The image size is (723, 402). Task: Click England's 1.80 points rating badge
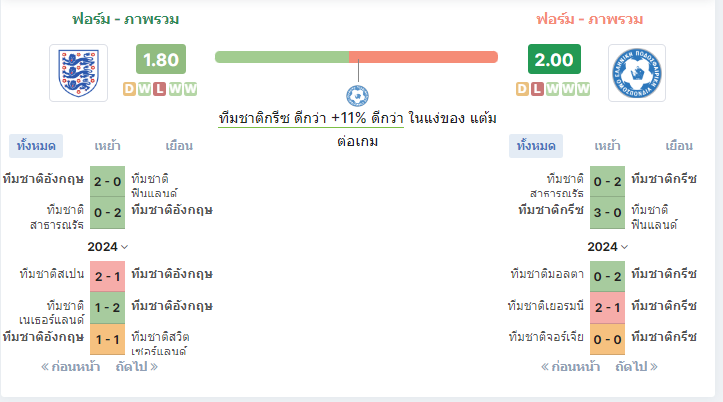(161, 59)
